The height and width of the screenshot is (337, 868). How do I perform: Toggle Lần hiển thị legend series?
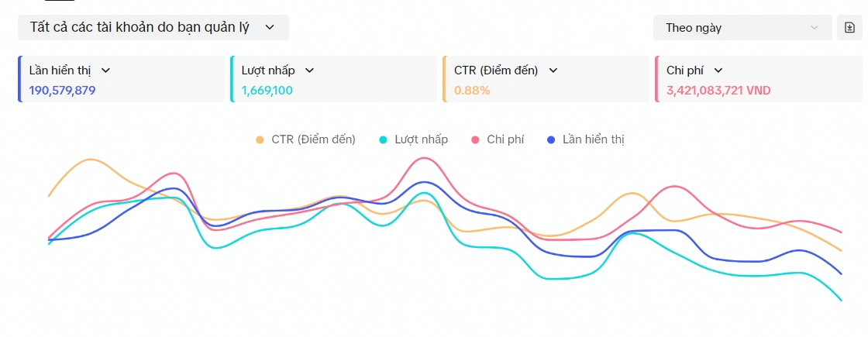click(586, 139)
